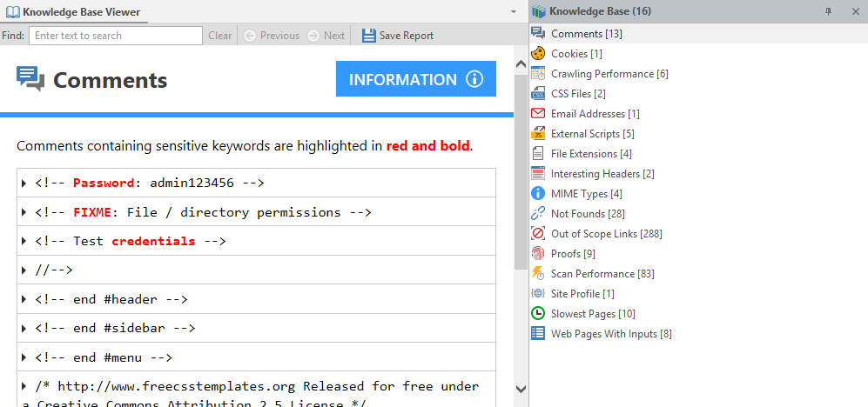
Task: Click the Cookies cookie icon
Action: click(538, 54)
